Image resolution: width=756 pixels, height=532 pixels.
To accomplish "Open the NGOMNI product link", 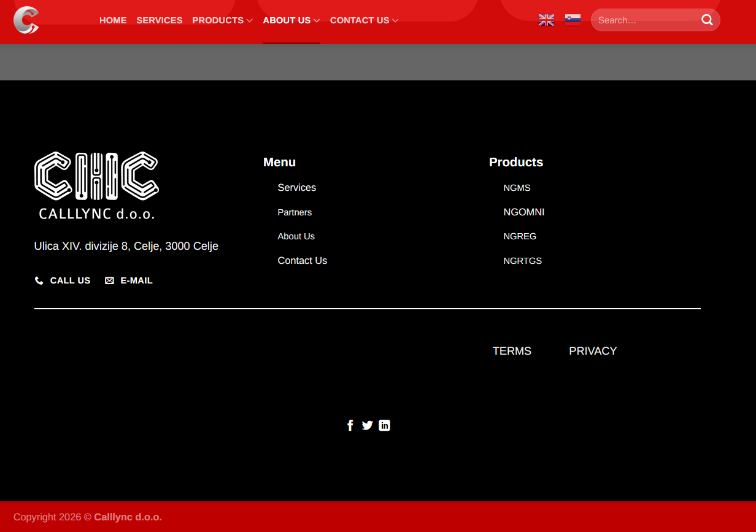I will click(523, 212).
